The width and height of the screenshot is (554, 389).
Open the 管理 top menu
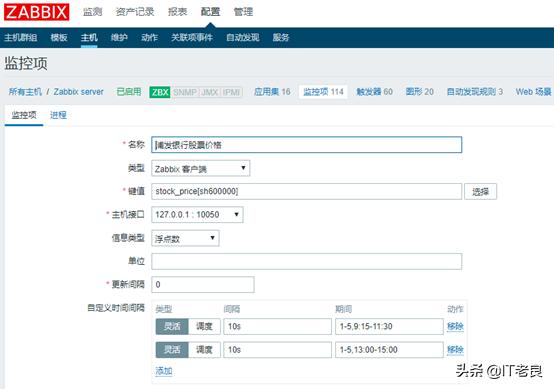[243, 12]
